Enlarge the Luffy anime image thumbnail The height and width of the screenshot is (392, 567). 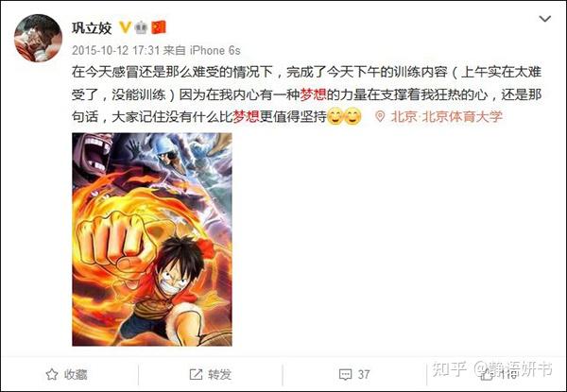coord(152,239)
